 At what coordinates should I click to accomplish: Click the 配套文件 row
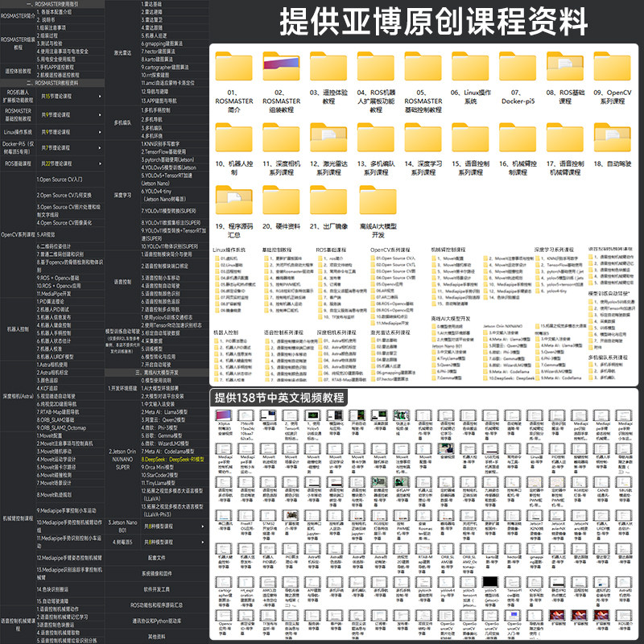point(157,558)
